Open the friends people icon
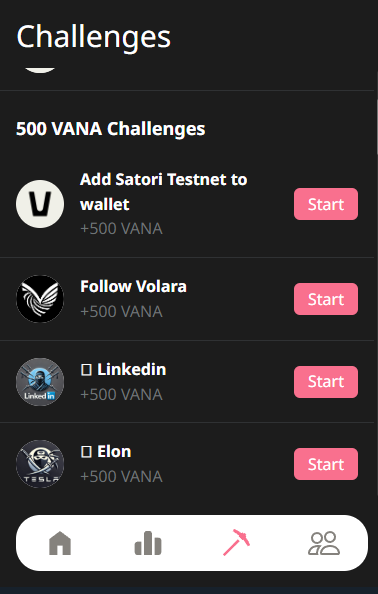Image resolution: width=378 pixels, height=594 pixels. 324,543
